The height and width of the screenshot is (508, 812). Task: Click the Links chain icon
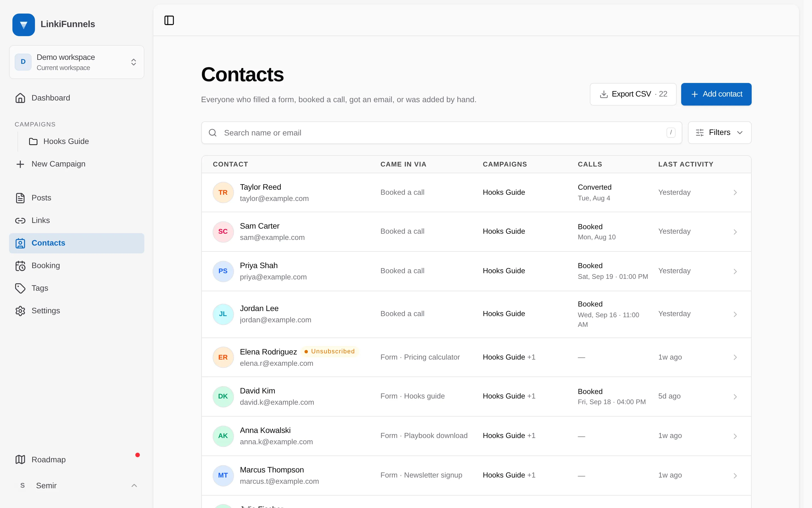[x=20, y=220]
